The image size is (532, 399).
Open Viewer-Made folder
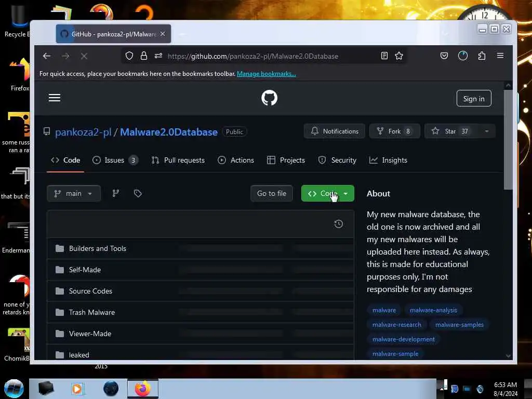(x=90, y=334)
